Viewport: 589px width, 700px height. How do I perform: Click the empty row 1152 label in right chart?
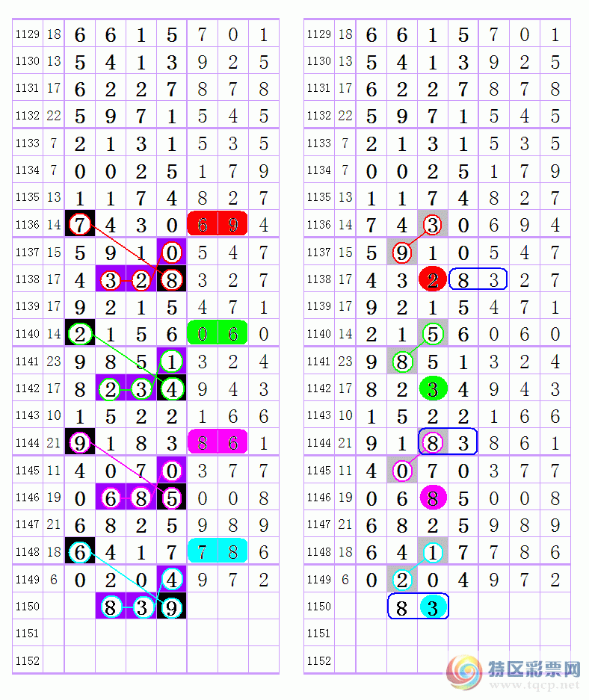click(x=318, y=661)
